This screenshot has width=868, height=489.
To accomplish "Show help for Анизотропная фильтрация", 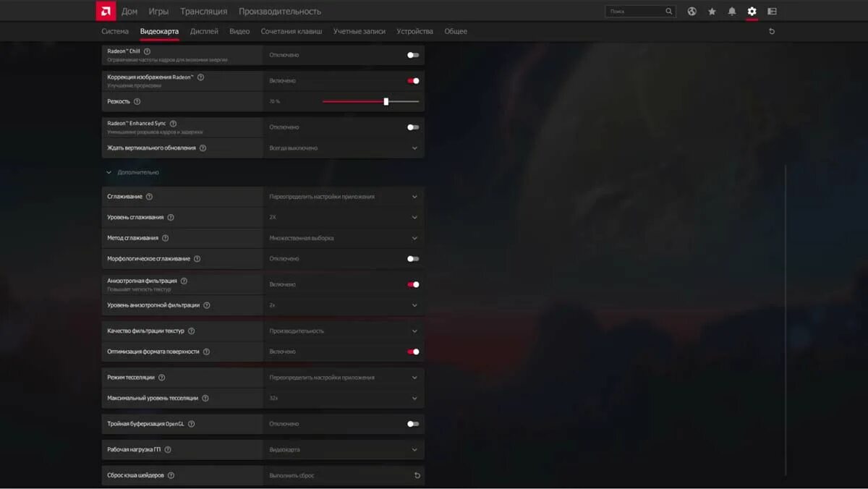I will (x=184, y=281).
